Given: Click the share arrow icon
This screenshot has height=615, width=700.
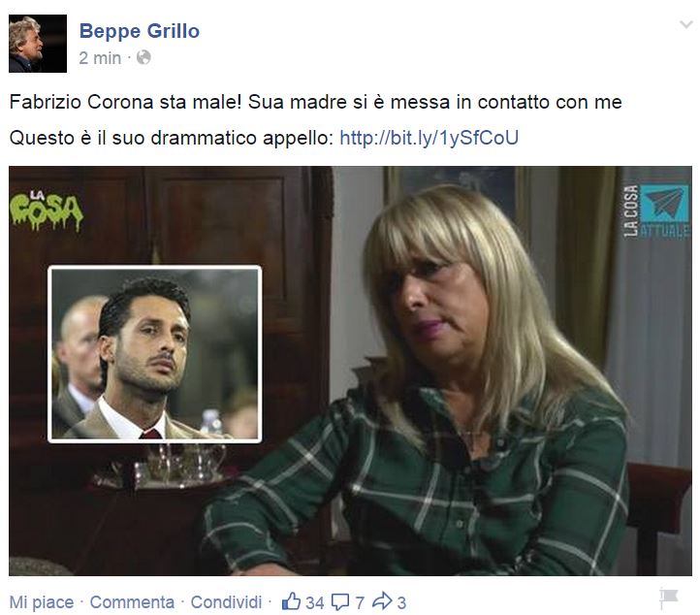Looking at the screenshot, I should pos(382,601).
